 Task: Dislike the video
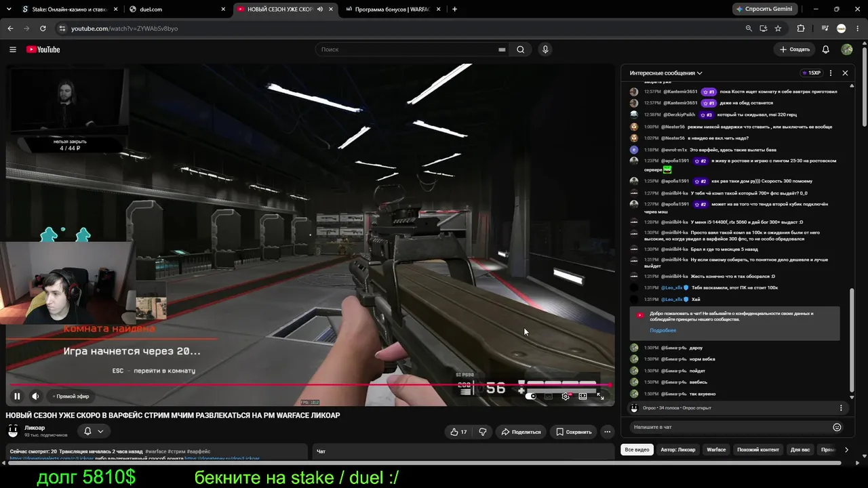[x=483, y=432]
